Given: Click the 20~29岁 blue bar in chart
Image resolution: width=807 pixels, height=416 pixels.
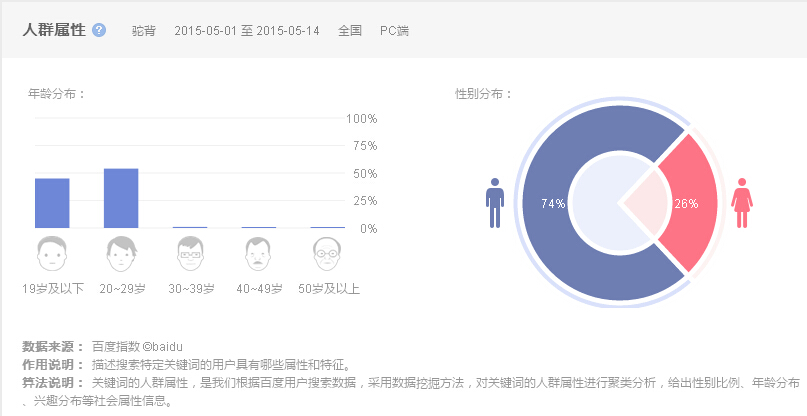Looking at the screenshot, I should 121,198.
